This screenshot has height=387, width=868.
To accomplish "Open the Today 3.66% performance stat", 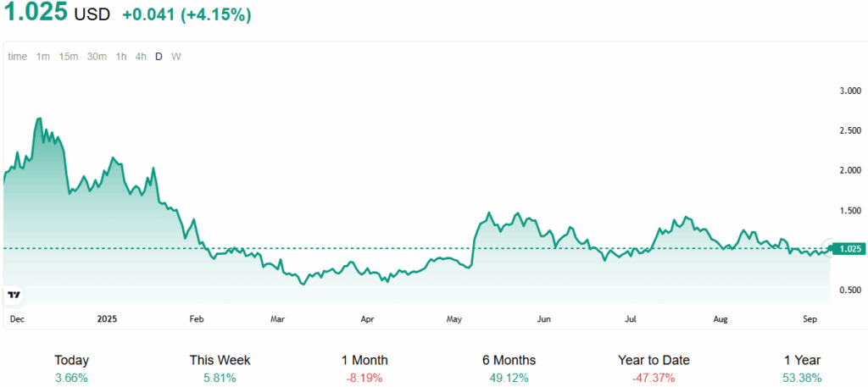I will coord(71,368).
